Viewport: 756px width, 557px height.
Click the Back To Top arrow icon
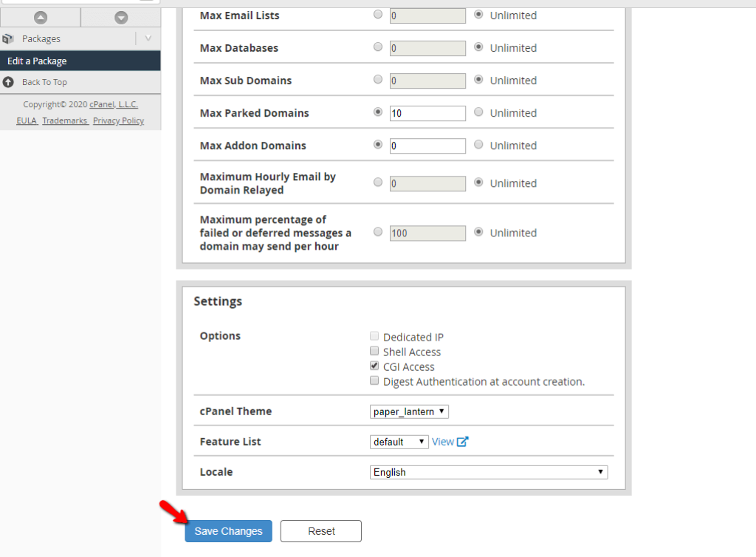pyautogui.click(x=8, y=82)
